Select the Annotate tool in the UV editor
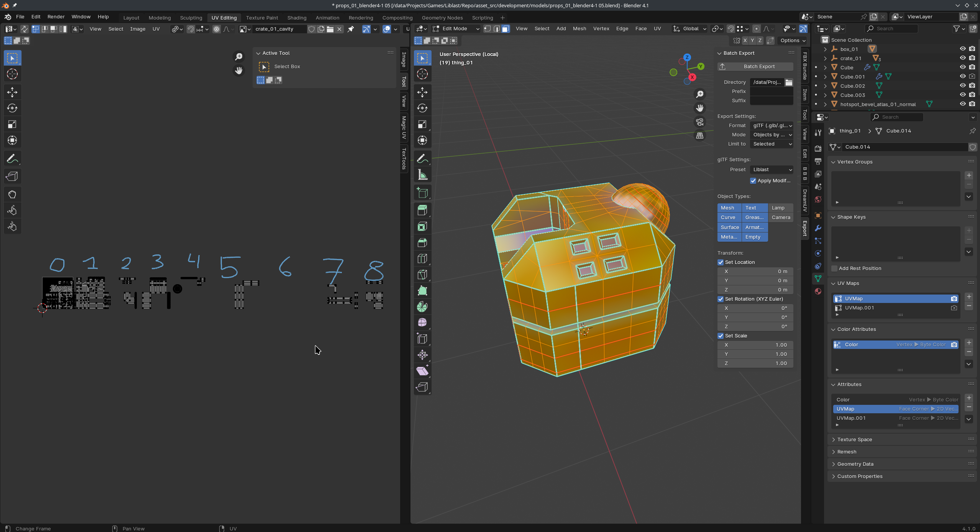 tap(12, 159)
